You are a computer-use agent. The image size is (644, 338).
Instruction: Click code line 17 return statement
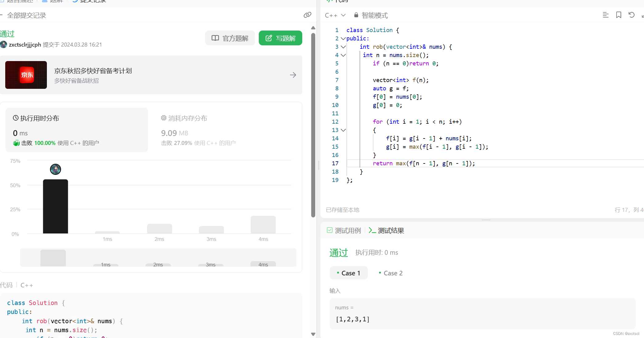point(424,163)
